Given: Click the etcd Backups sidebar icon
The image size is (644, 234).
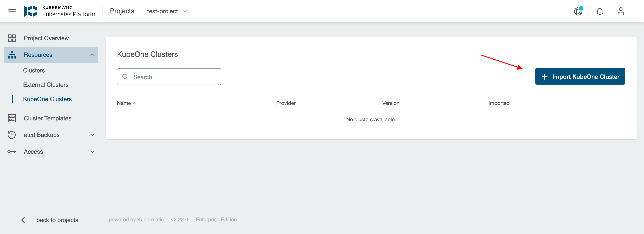Looking at the screenshot, I should point(12,135).
